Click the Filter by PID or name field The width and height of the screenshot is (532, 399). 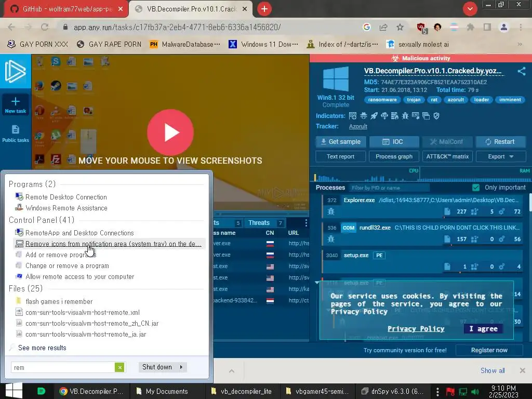390,188
